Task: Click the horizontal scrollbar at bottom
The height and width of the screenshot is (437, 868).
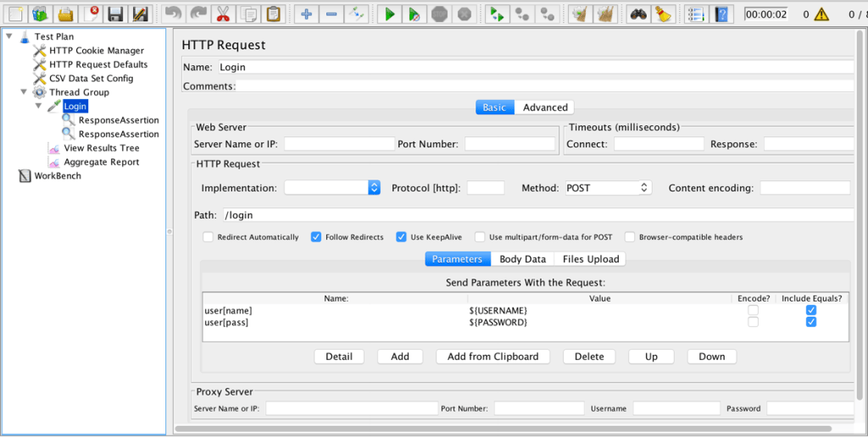Action: (504, 429)
